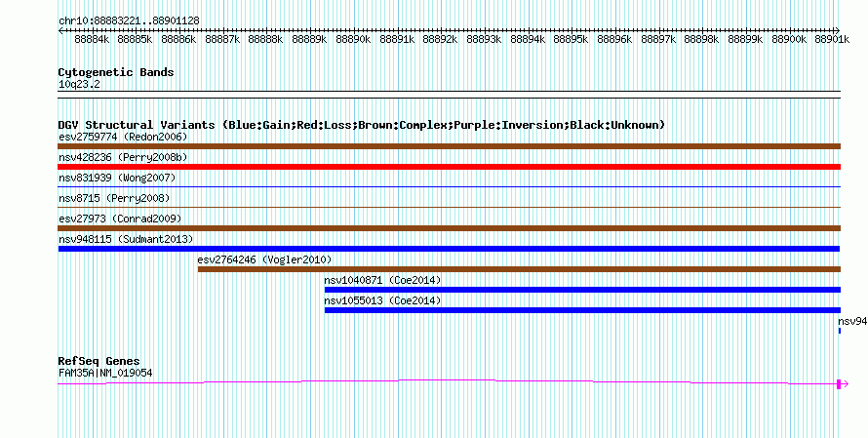The image size is (868, 438).
Task: Select the 10q23.2 band label
Action: (79, 85)
